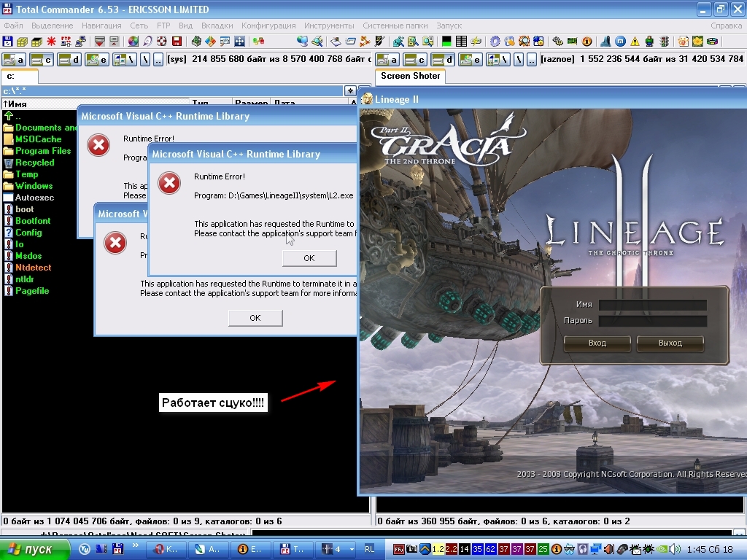Screen dimensions: 747x560
Task: Click the black table grid toolbar icon
Action: coord(461,42)
